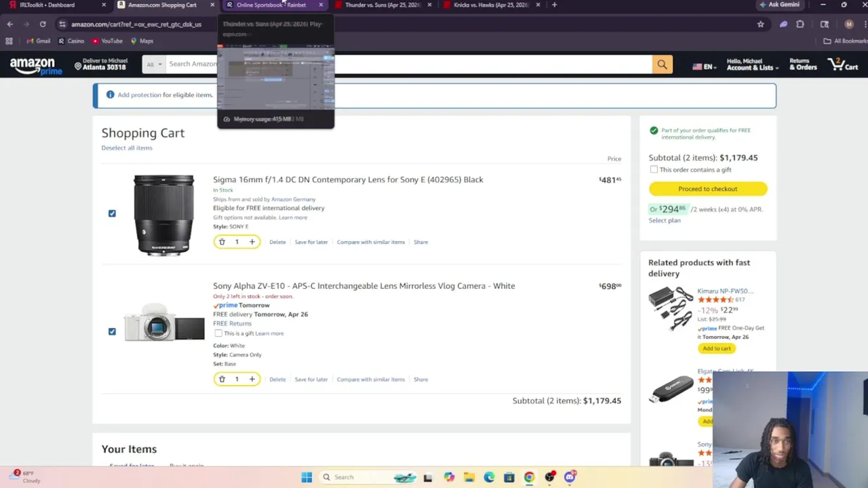868x488 pixels.
Task: Click Returns & Orders link
Action: pyautogui.click(x=803, y=64)
